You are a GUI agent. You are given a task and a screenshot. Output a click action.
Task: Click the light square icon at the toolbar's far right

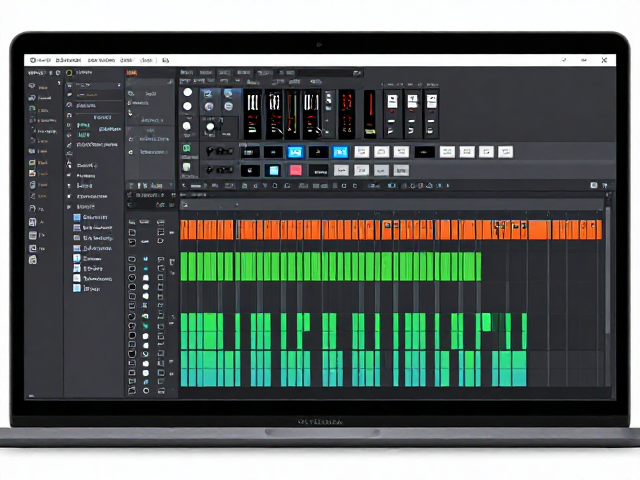(x=594, y=185)
